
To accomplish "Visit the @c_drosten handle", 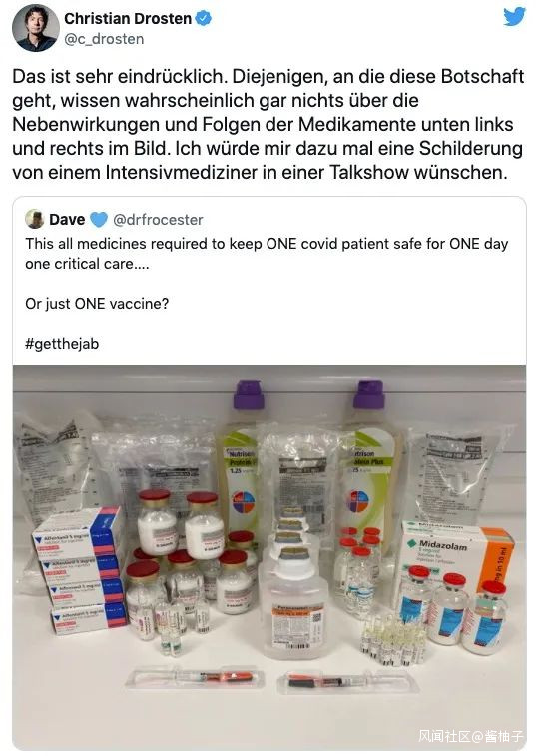I will point(104,39).
